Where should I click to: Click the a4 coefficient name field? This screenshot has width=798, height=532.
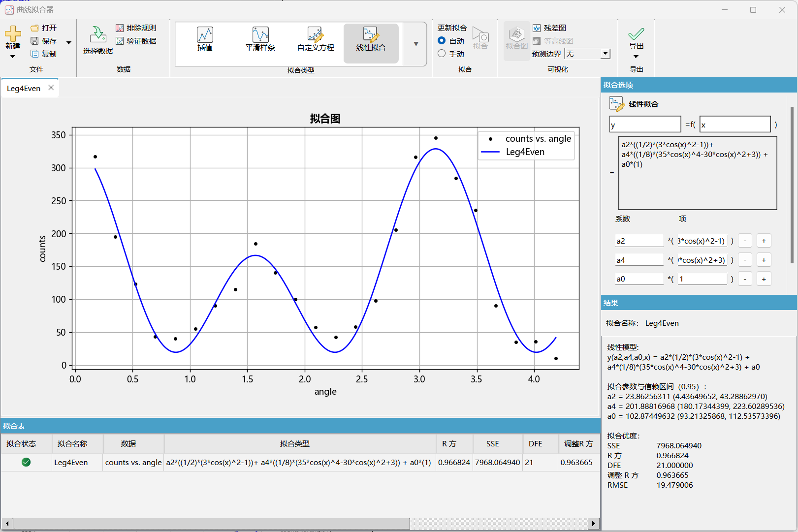[639, 260]
